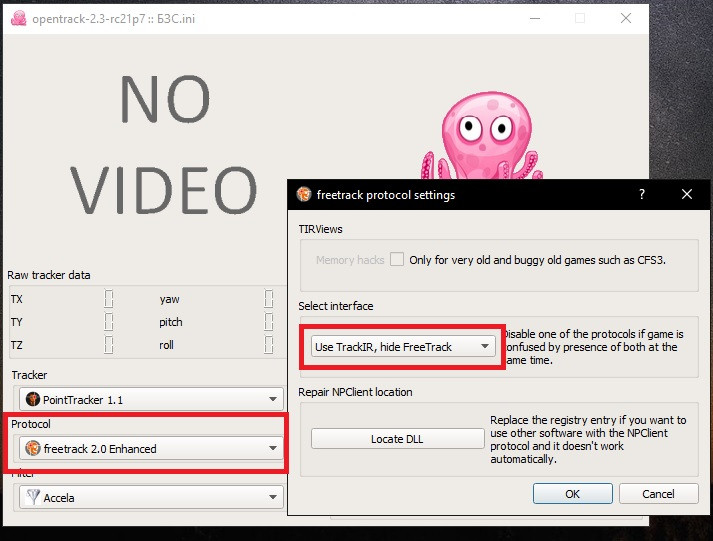The width and height of the screenshot is (713, 541).
Task: Enable the Memory hacks checkbox
Action: [x=397, y=260]
